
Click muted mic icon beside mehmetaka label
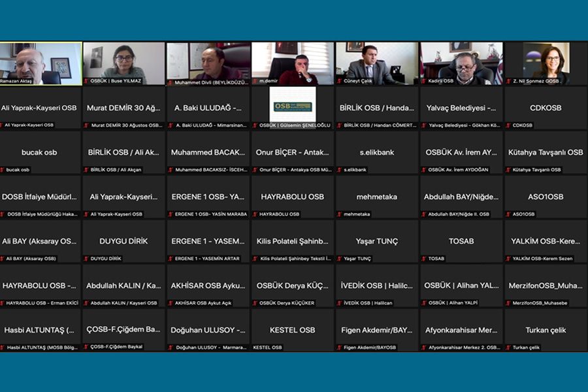tap(340, 214)
